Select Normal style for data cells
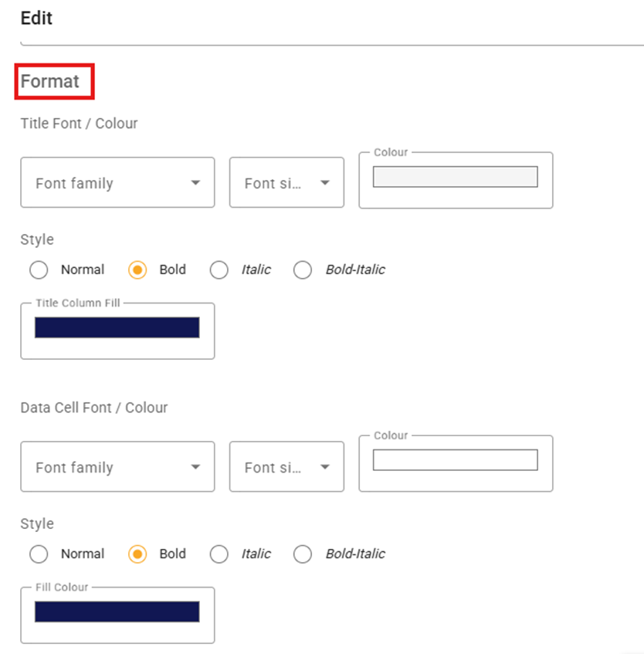This screenshot has height=654, width=644. click(39, 554)
